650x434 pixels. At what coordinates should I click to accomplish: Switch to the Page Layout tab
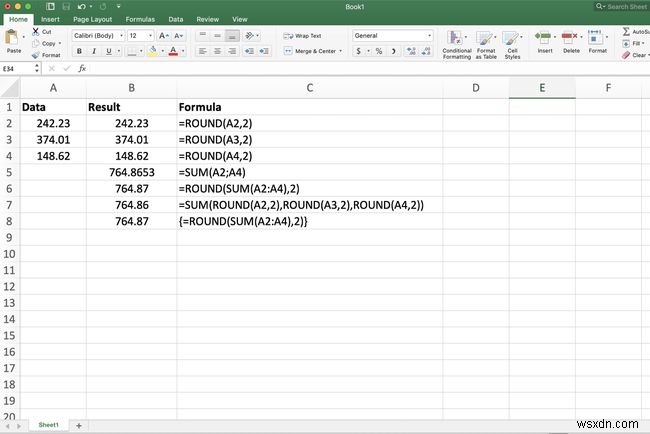(x=92, y=19)
